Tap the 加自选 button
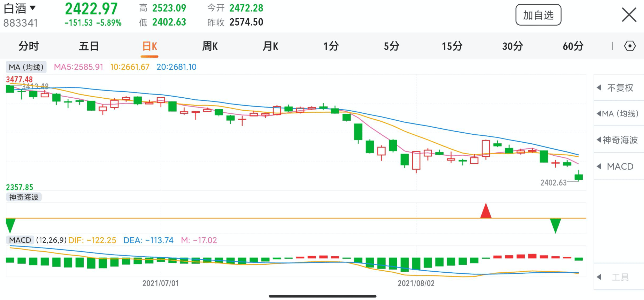 [x=538, y=15]
